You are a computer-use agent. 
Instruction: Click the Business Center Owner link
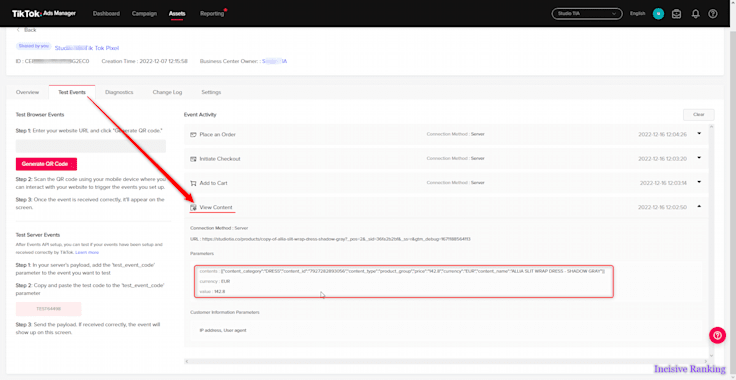(274, 61)
